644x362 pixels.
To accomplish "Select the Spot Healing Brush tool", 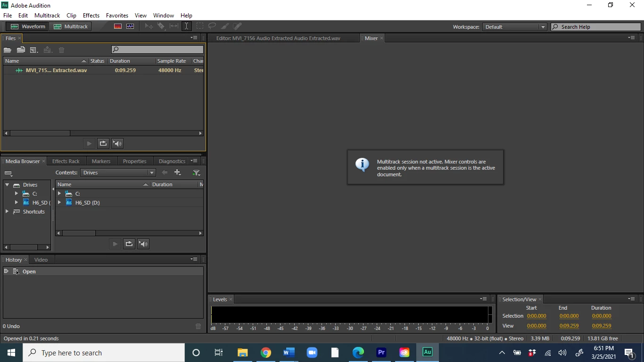I will pos(237,26).
